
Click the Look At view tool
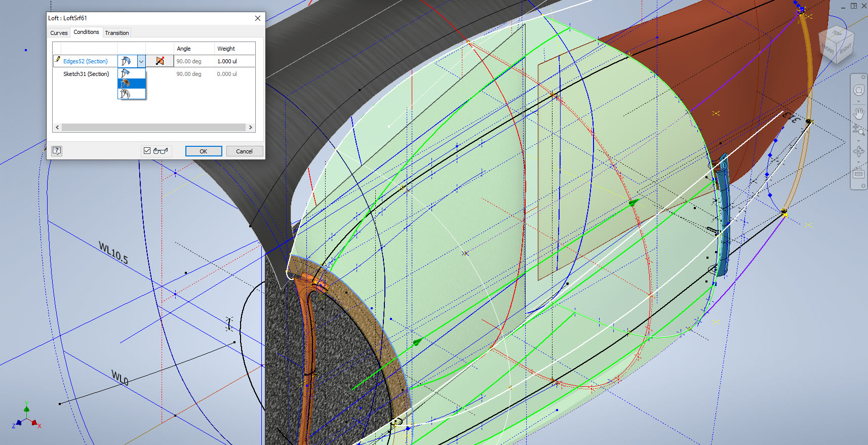click(859, 174)
